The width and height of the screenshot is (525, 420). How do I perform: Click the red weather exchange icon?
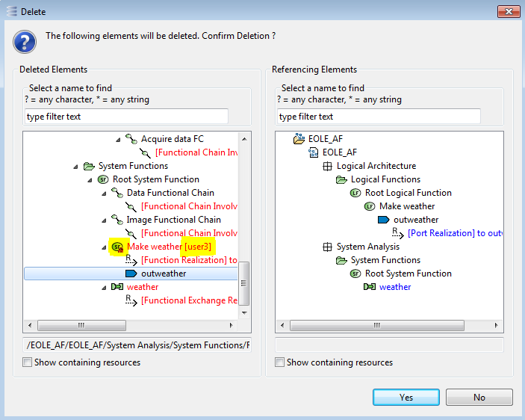click(x=117, y=287)
